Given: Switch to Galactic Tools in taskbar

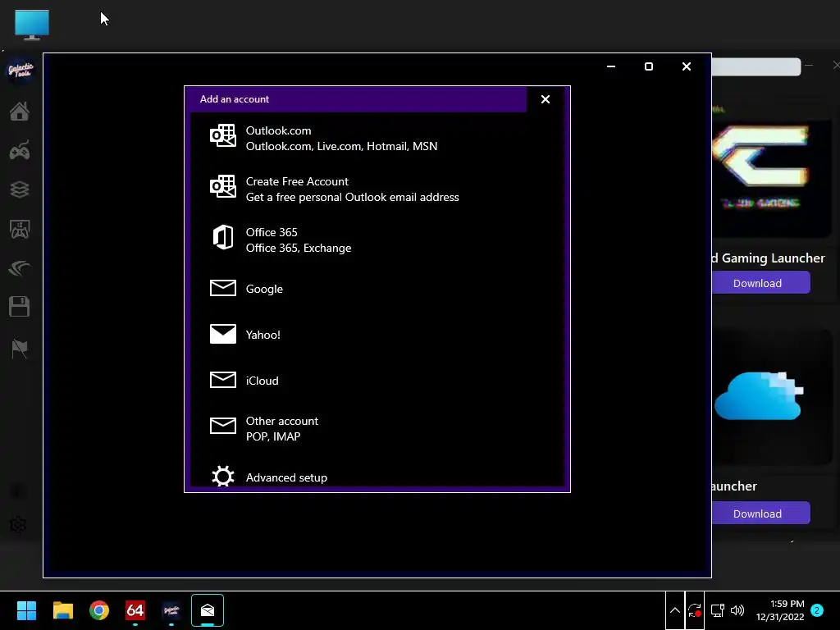Looking at the screenshot, I should [171, 610].
